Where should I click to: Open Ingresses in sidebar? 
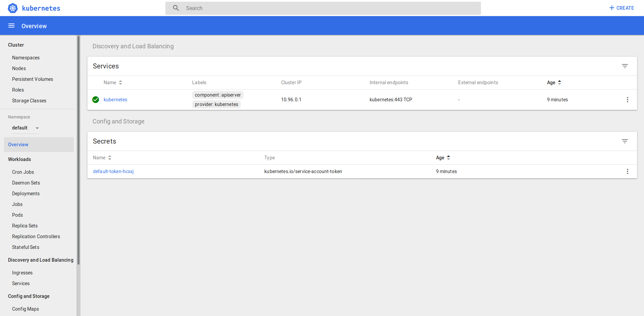(x=22, y=273)
